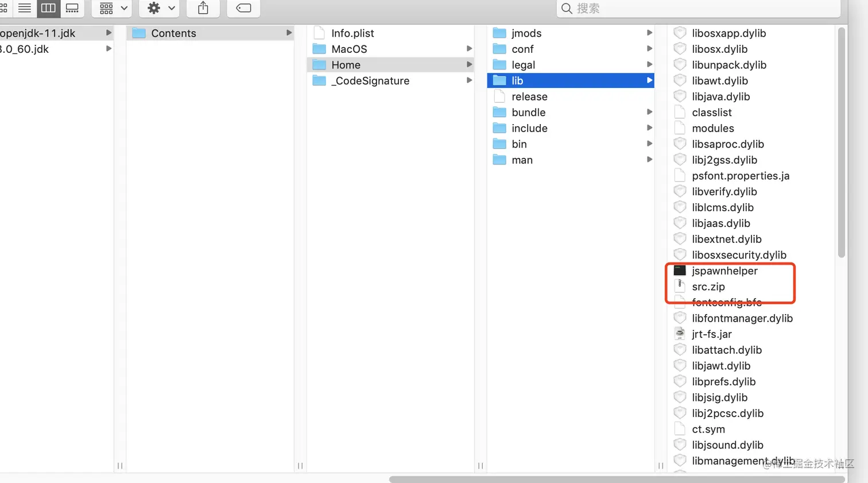Click the lib column vertical scrollbar
Viewport: 868px width, 483px height.
pos(842,142)
